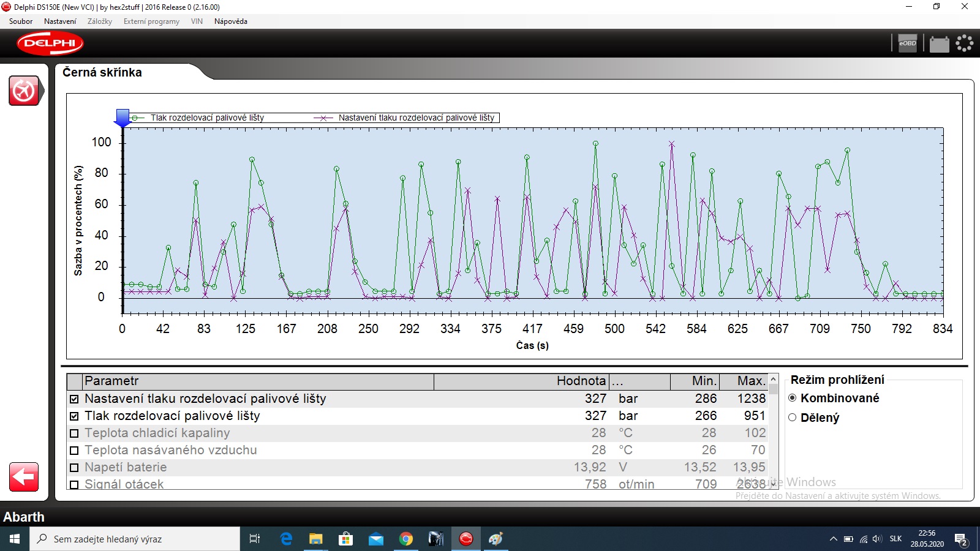The height and width of the screenshot is (551, 980).
Task: Click the red back arrow button
Action: coord(24,477)
